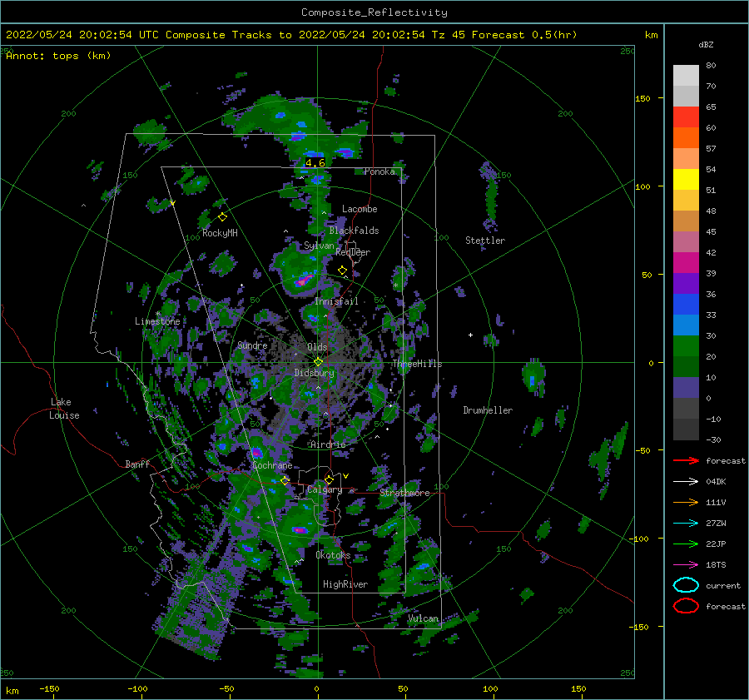Click the Ponoka town label
The width and height of the screenshot is (749, 700).
379,171
